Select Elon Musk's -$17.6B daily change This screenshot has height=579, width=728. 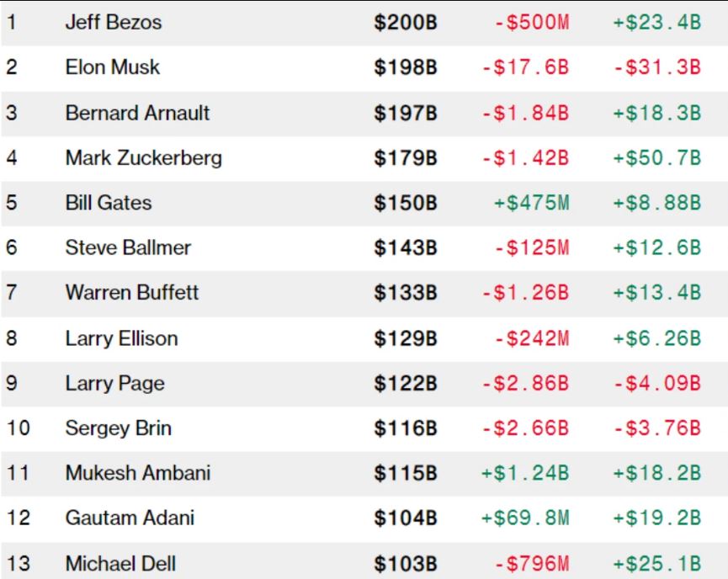pos(525,67)
